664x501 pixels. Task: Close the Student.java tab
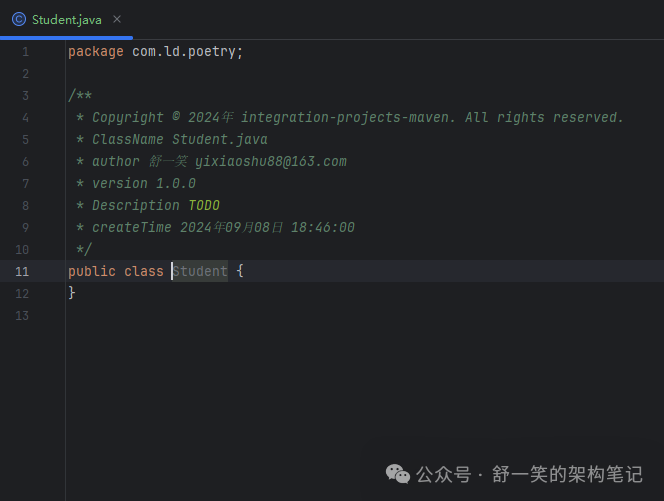(x=117, y=19)
